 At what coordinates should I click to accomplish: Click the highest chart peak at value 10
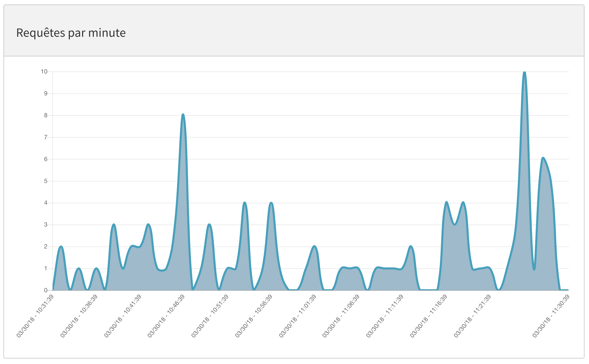[x=524, y=73]
